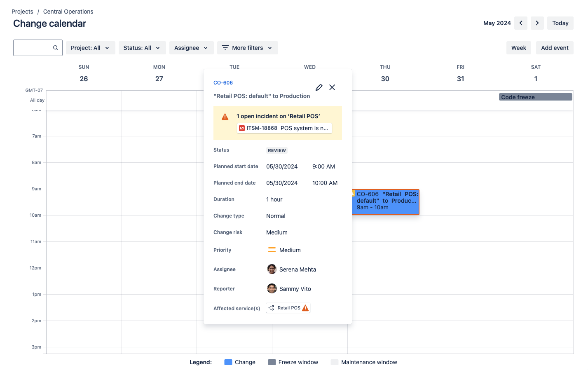Open the CO-606 issue link
The height and width of the screenshot is (370, 588).
[223, 82]
